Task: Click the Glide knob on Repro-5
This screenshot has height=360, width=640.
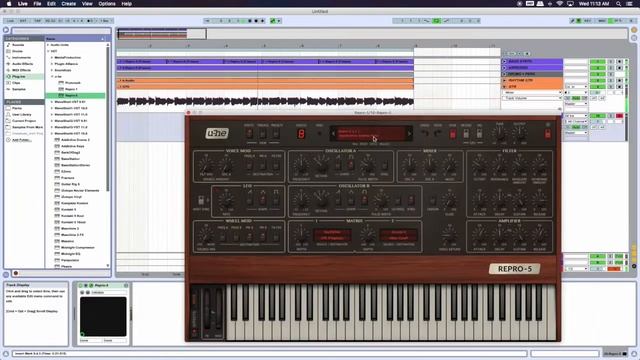Action: (449, 201)
